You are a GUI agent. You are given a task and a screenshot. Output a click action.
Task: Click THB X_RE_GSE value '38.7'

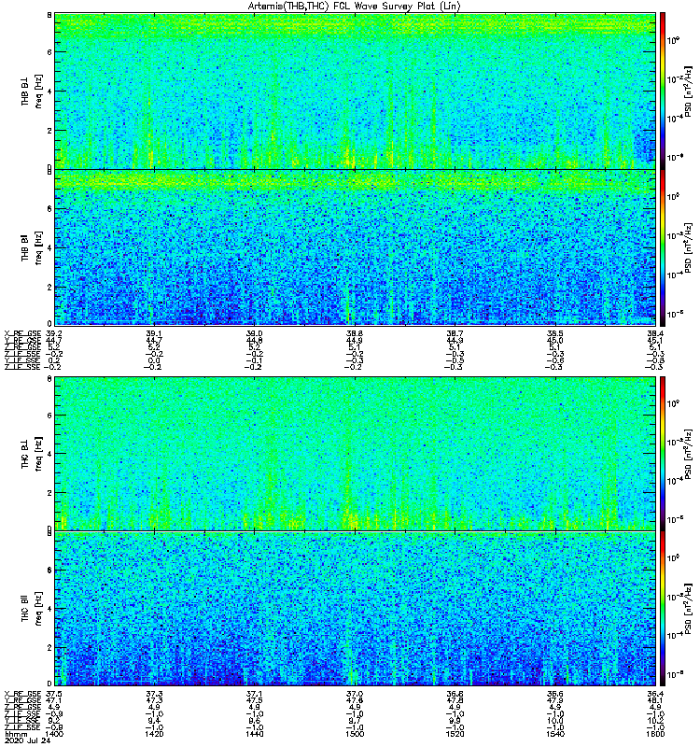pyautogui.click(x=455, y=333)
